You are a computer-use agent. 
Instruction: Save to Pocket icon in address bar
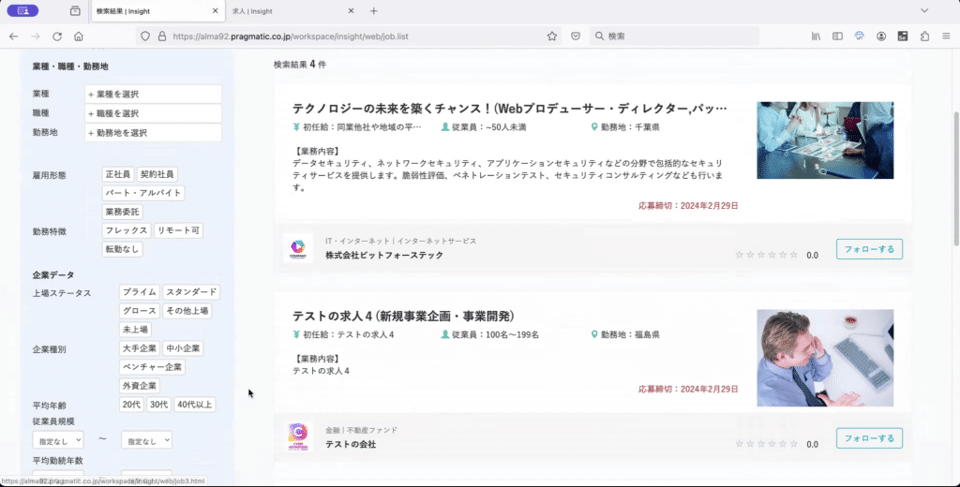click(576, 36)
